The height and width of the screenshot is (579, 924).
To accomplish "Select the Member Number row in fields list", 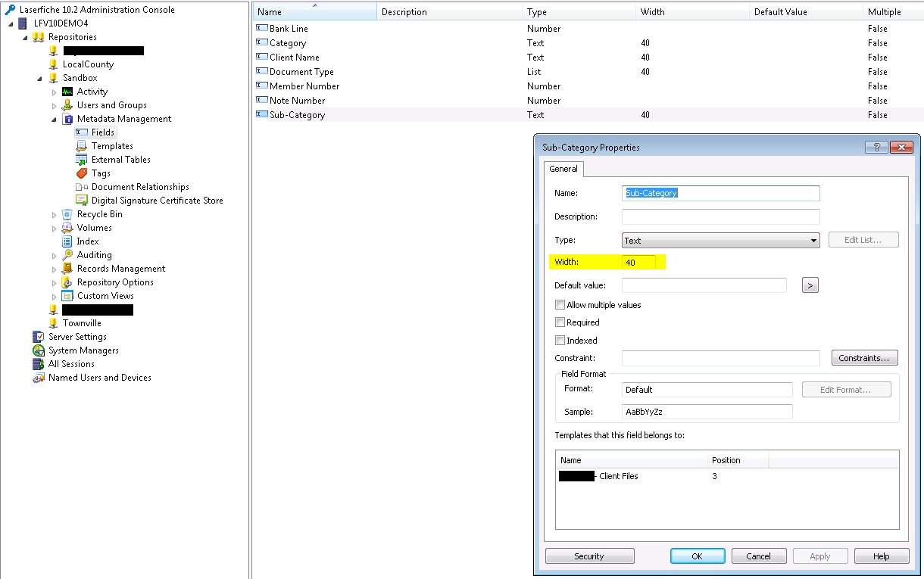I will (588, 86).
